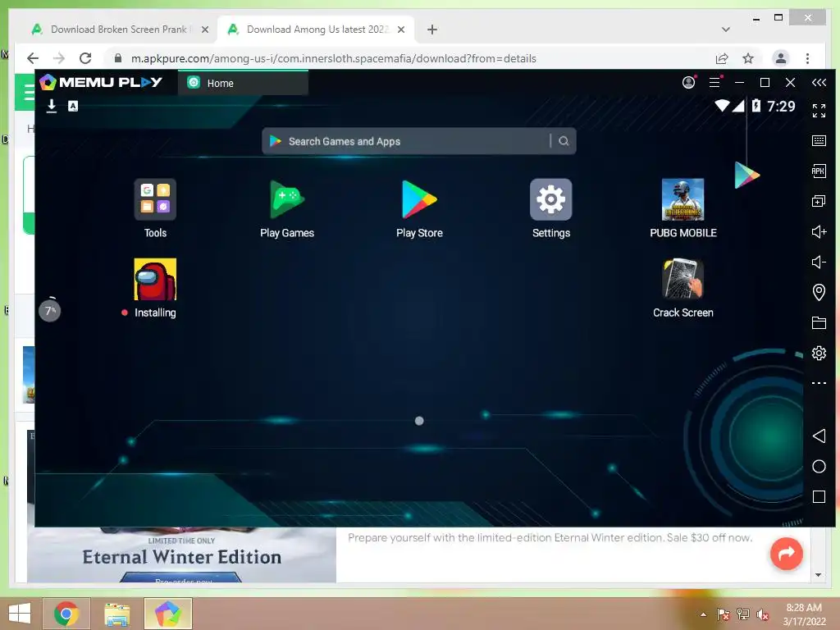Click the orange share button on webpage

point(787,554)
